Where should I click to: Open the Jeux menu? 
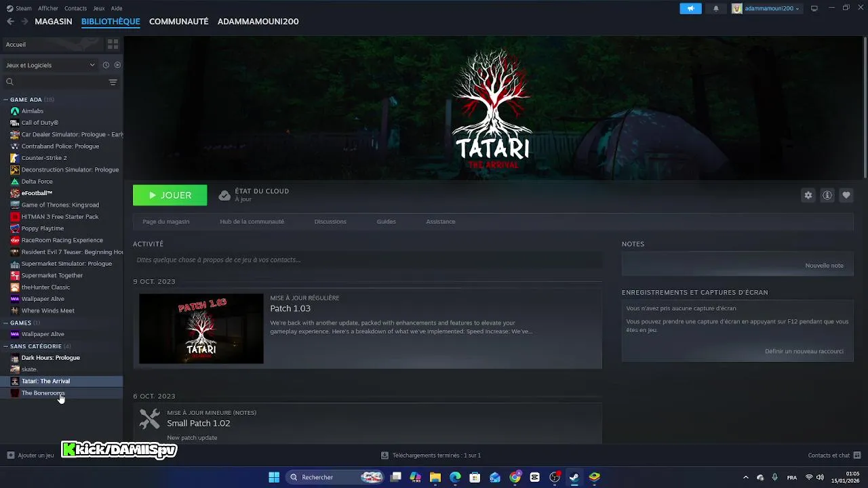(98, 8)
